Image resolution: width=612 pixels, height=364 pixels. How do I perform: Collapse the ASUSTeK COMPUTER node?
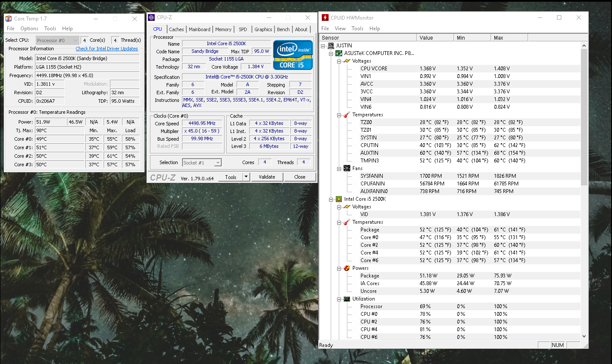[331, 54]
